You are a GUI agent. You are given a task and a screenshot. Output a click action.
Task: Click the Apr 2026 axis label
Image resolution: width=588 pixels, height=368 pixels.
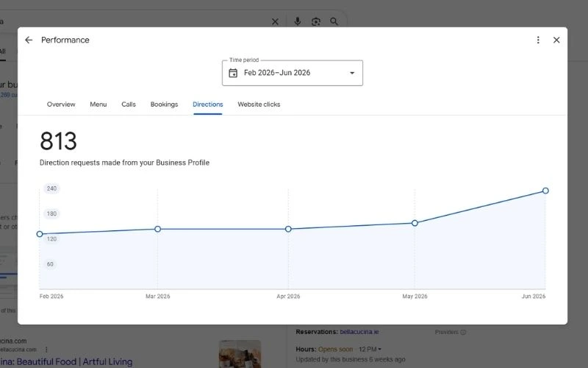click(288, 297)
